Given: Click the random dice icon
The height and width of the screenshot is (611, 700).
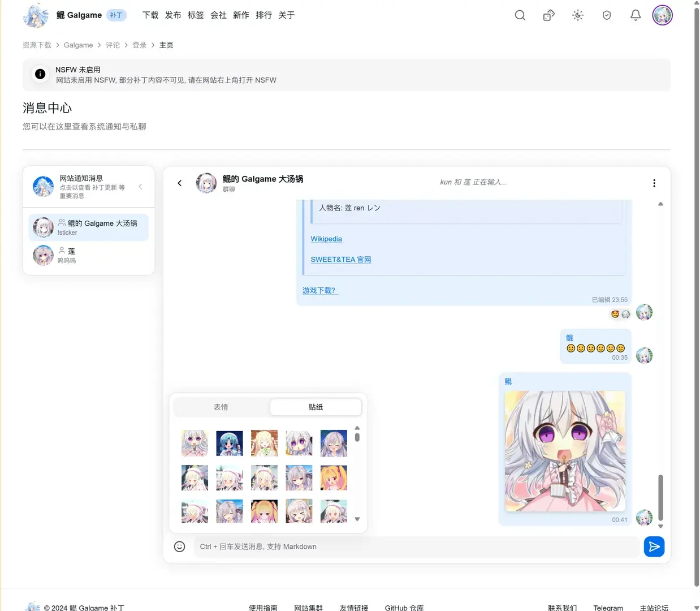Looking at the screenshot, I should [x=548, y=15].
